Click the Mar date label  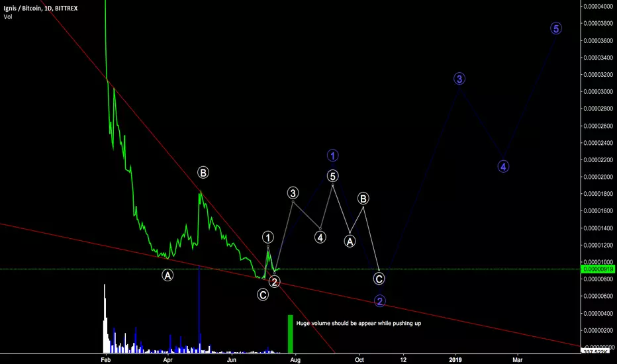(518, 359)
